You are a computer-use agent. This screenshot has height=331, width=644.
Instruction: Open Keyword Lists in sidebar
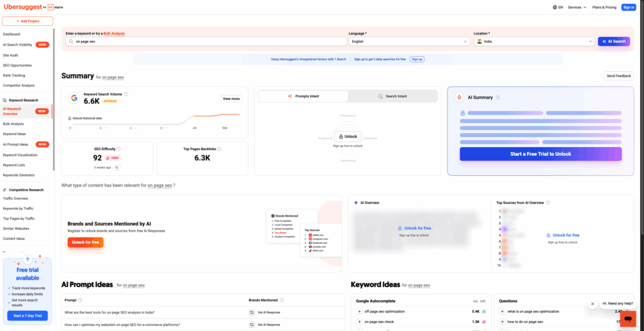14,165
